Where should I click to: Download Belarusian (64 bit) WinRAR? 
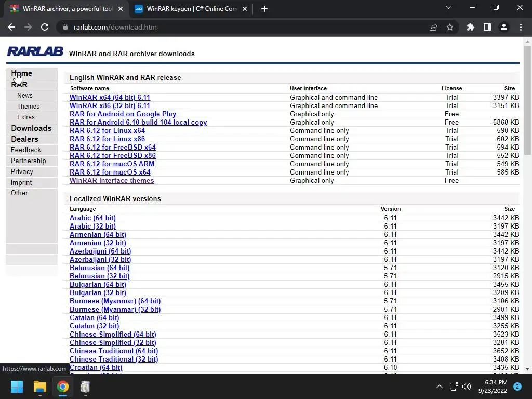click(x=99, y=268)
